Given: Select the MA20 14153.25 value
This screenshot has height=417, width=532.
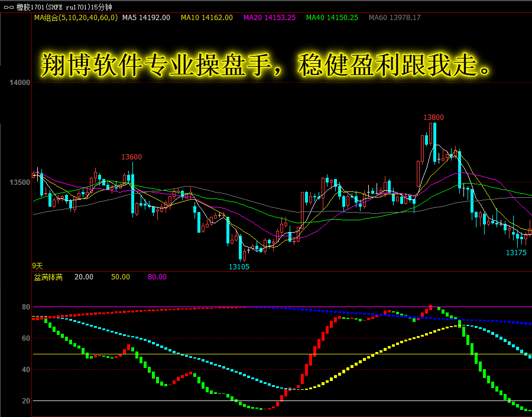Looking at the screenshot, I should tap(270, 18).
